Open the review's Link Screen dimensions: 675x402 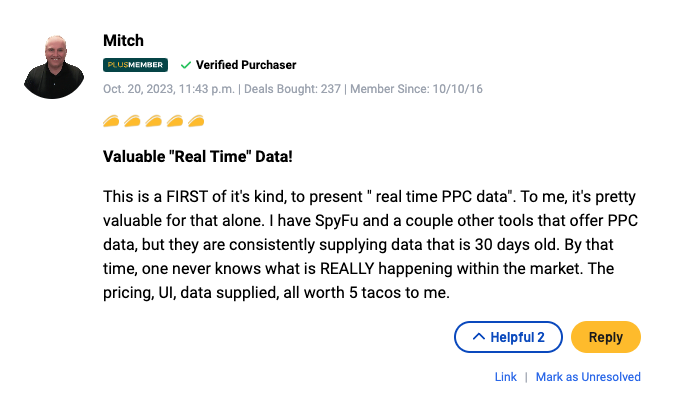pyautogui.click(x=505, y=377)
